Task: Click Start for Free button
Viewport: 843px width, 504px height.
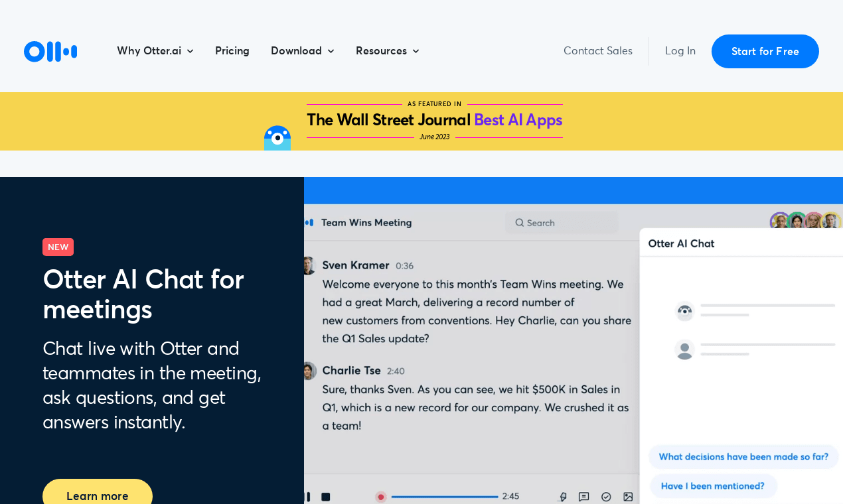Action: click(x=765, y=51)
